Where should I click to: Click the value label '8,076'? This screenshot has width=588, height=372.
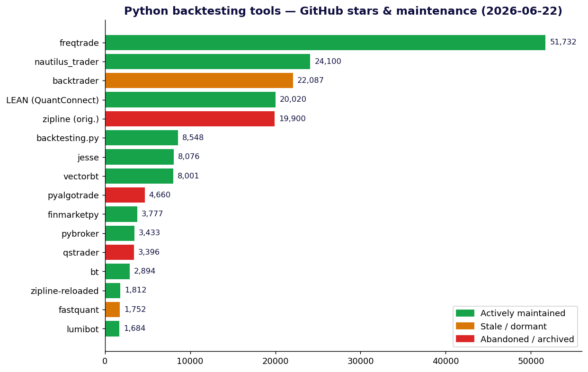[189, 157]
